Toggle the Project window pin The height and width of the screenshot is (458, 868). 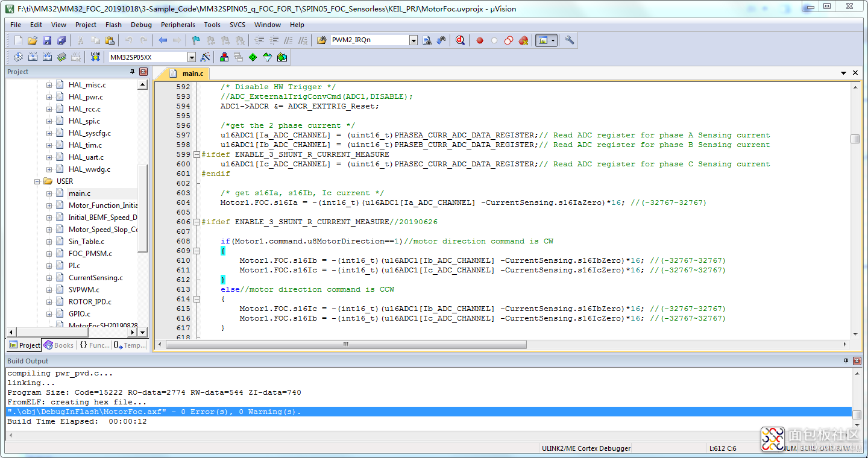click(x=133, y=72)
